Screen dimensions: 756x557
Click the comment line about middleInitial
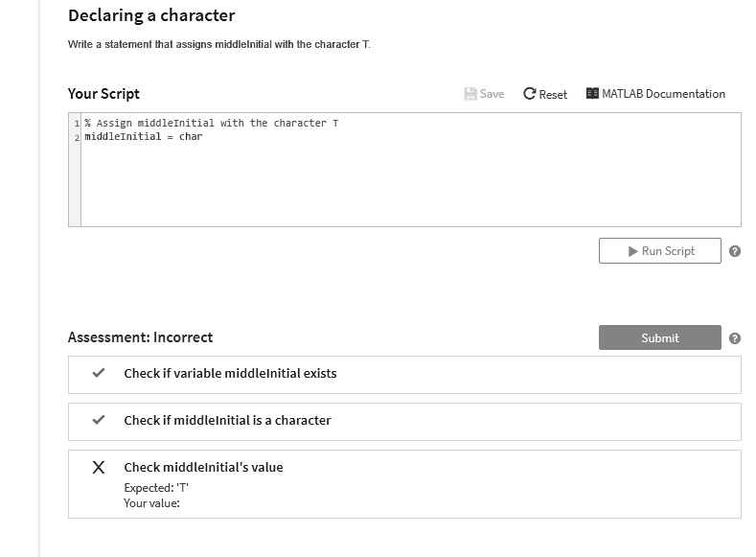(x=211, y=123)
